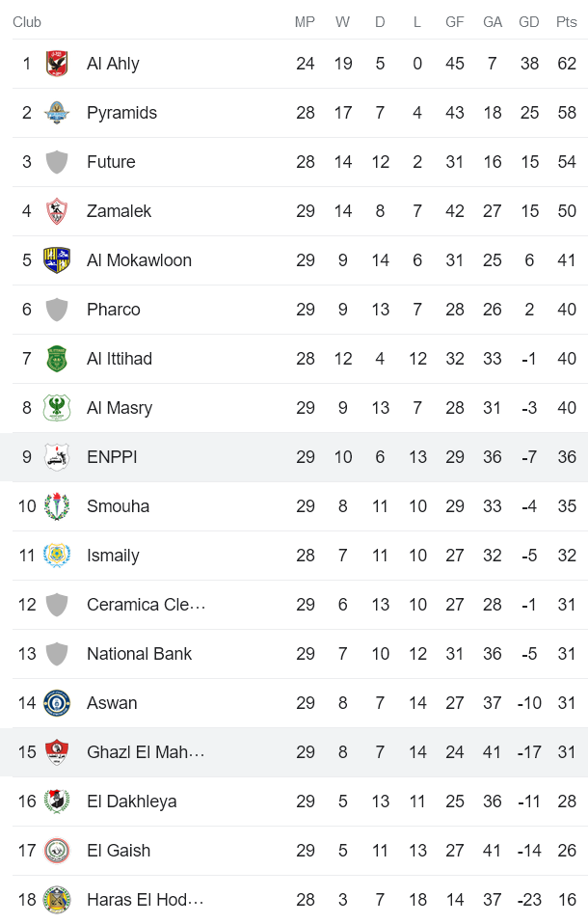Click the Pharco team name

pyautogui.click(x=114, y=309)
